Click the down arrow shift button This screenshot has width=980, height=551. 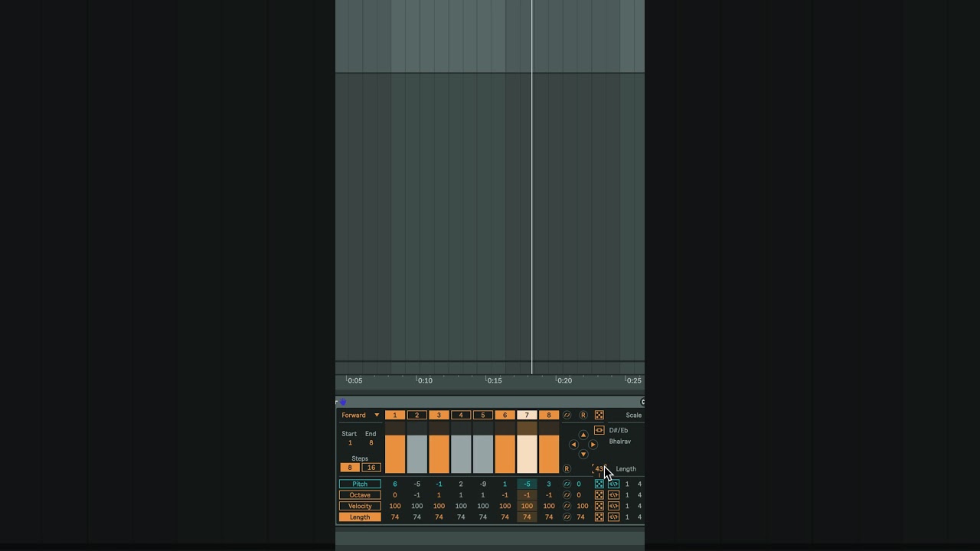pyautogui.click(x=583, y=455)
